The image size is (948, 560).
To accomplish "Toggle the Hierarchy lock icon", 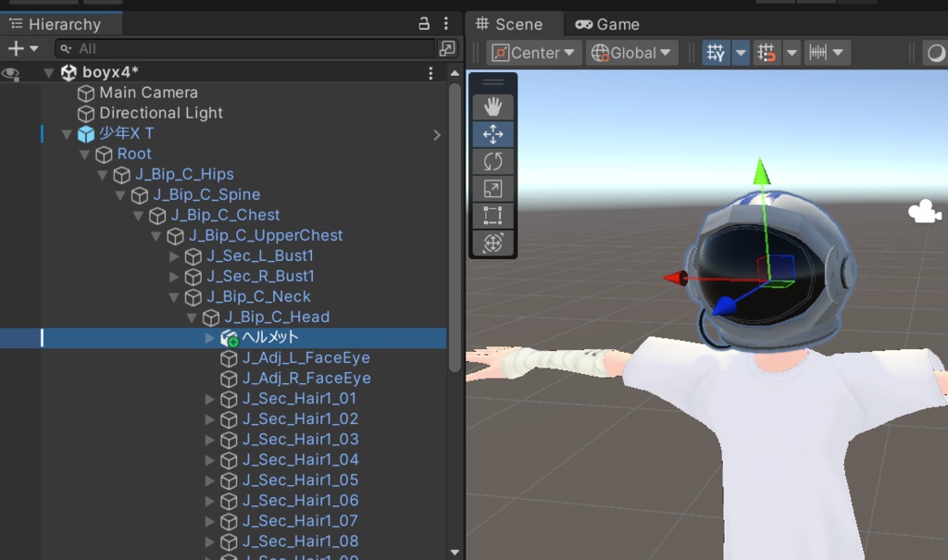I will click(x=424, y=23).
